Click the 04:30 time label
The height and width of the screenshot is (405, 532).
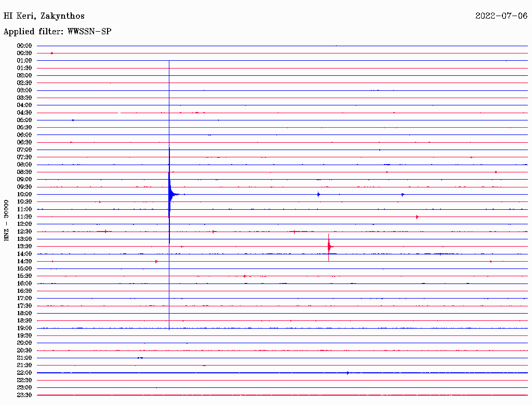[x=24, y=113]
